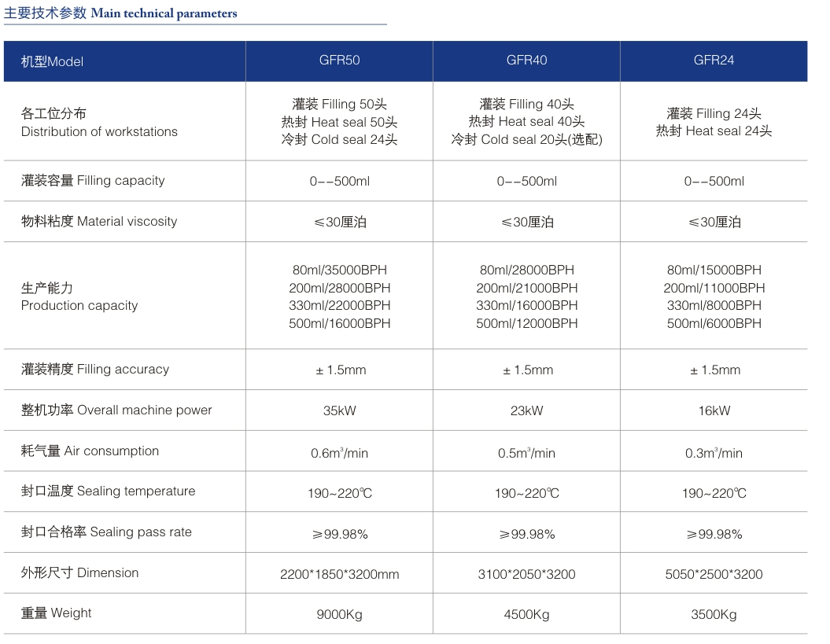The height and width of the screenshot is (644, 830).
Task: Select the 9000Kg weight value
Action: pyautogui.click(x=340, y=615)
